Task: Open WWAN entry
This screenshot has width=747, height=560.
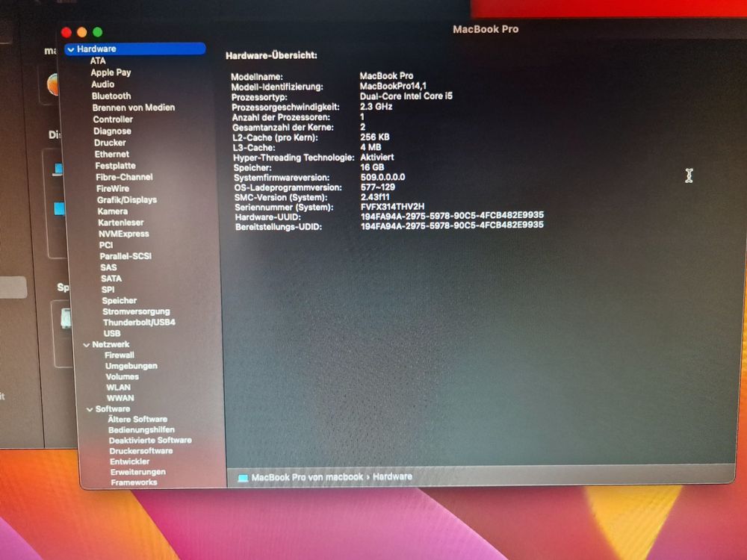Action: coord(120,398)
